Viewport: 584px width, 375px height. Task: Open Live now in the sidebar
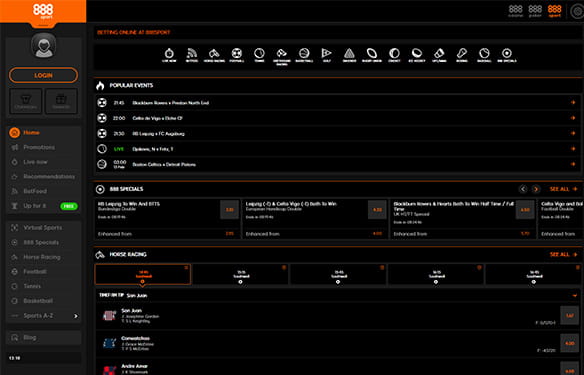[x=44, y=162]
